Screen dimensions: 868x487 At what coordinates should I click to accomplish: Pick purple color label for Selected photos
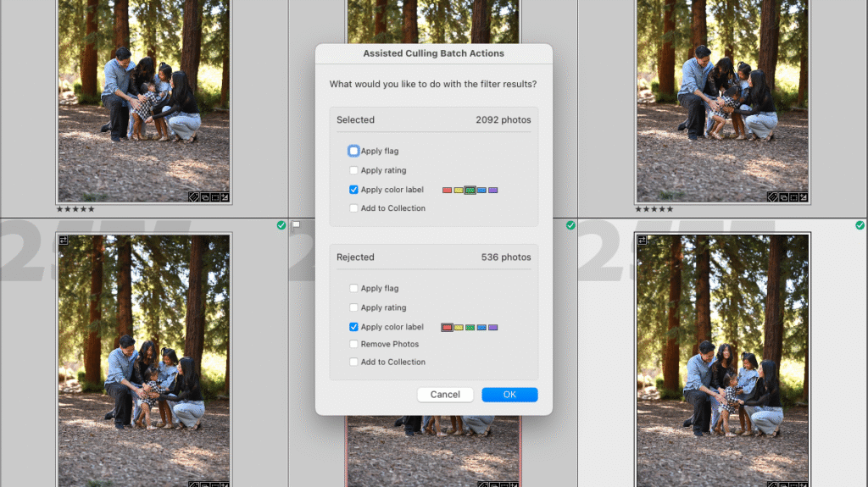[x=493, y=191]
